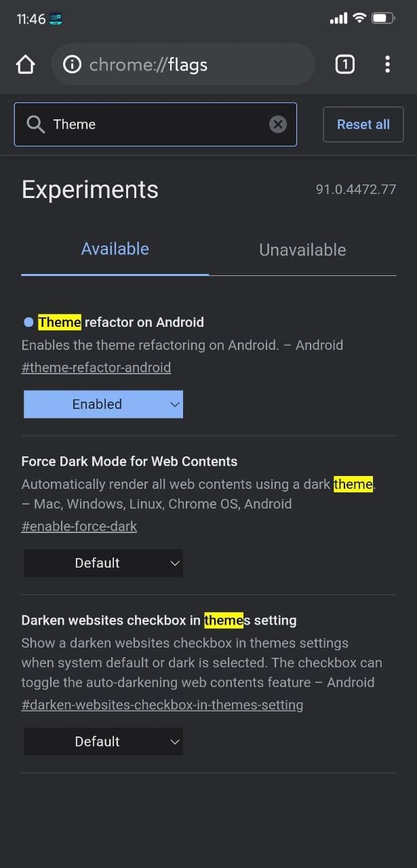The width and height of the screenshot is (417, 868).
Task: Tap the blue dot beside Theme refactor
Action: 28,322
